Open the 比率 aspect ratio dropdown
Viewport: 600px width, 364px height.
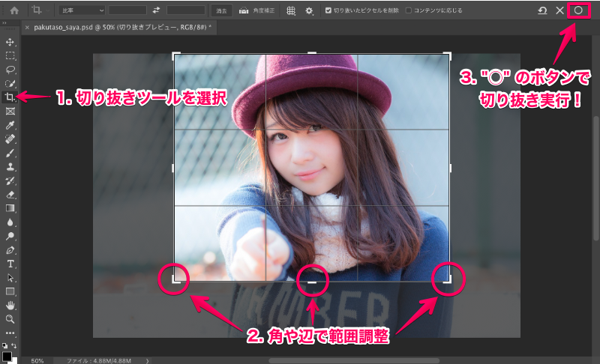pos(81,10)
